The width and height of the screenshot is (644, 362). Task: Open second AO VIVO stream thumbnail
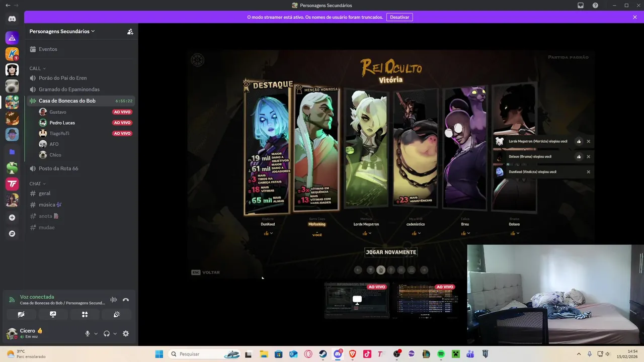click(426, 300)
